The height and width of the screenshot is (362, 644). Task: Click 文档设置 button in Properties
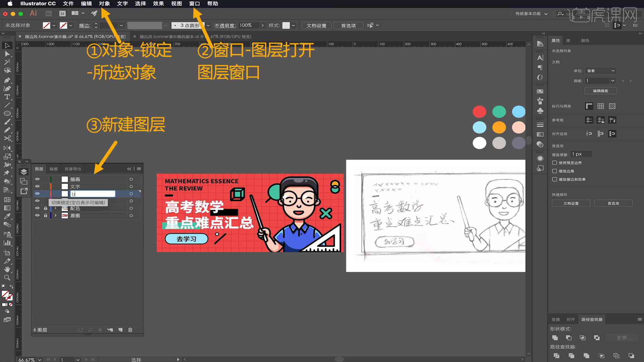click(x=571, y=203)
